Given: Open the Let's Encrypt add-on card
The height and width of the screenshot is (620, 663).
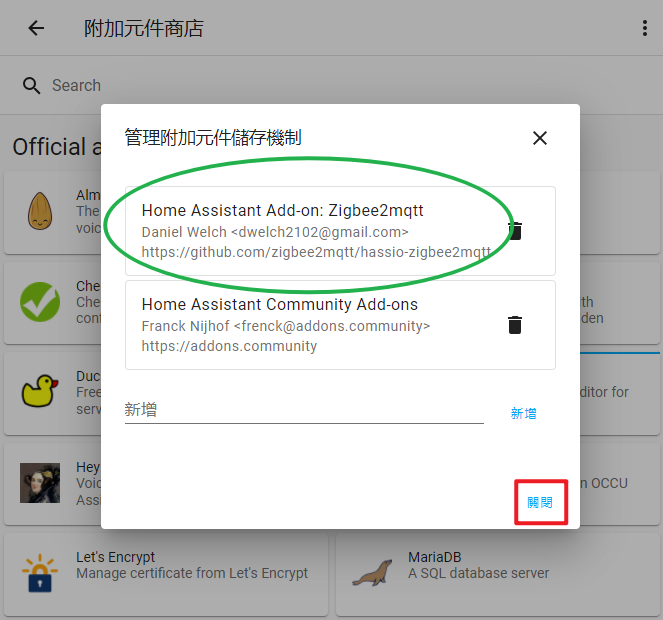Looking at the screenshot, I should (166, 574).
